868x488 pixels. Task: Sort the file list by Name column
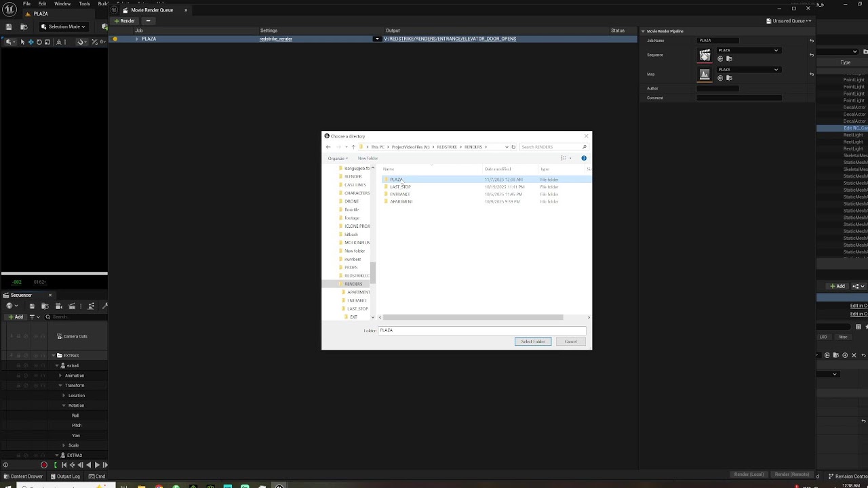tap(388, 169)
